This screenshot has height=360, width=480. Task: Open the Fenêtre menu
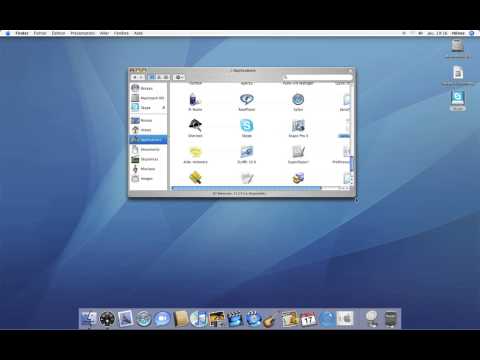121,33
